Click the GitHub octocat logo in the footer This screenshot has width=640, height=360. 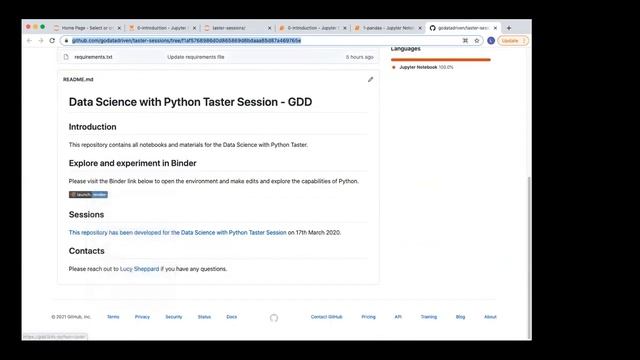[274, 318]
